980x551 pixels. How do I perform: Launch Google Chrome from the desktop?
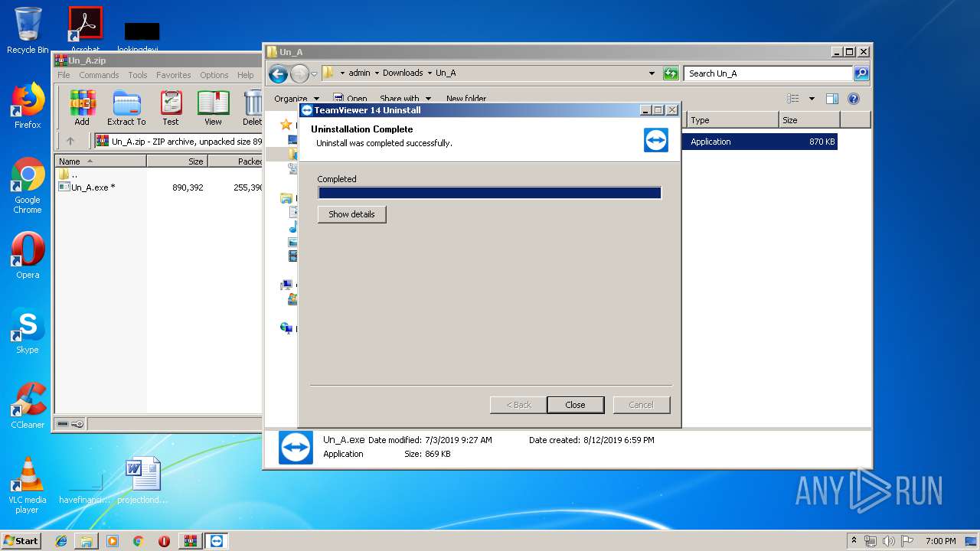click(x=28, y=186)
